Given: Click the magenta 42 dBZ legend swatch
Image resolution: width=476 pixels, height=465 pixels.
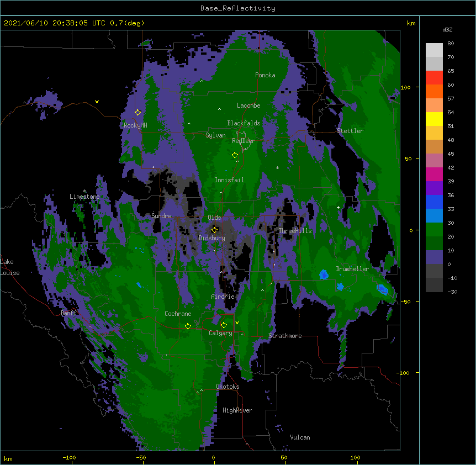Looking at the screenshot, I should pos(434,174).
